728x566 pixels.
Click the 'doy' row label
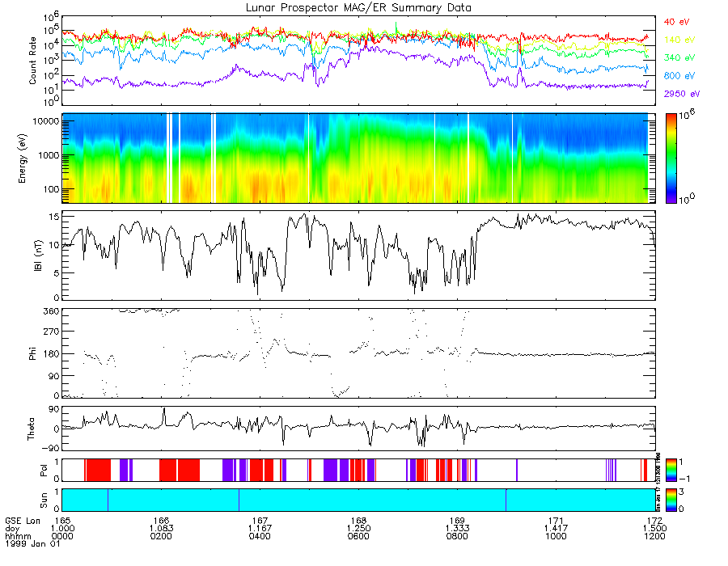pyautogui.click(x=12, y=529)
